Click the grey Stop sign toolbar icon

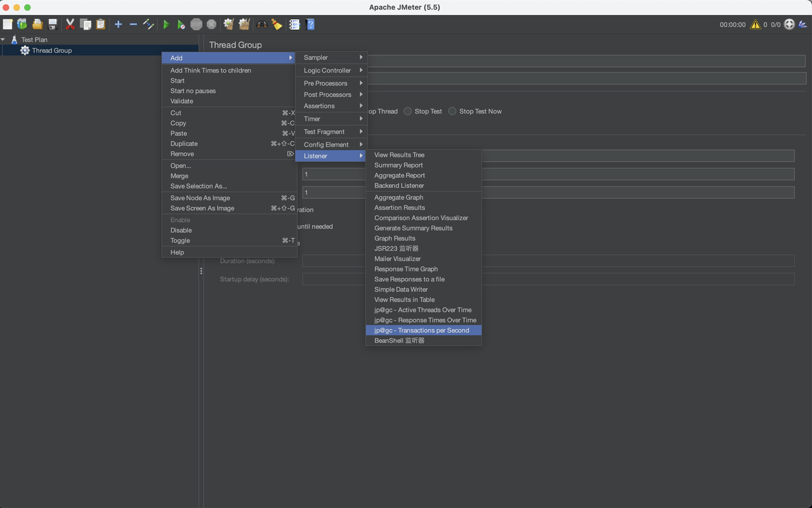click(x=197, y=24)
